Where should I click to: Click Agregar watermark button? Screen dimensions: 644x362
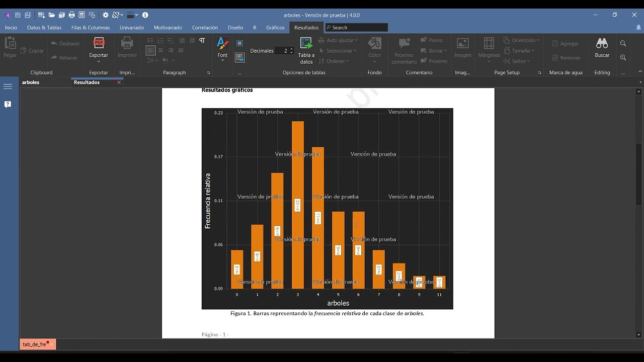(x=566, y=44)
